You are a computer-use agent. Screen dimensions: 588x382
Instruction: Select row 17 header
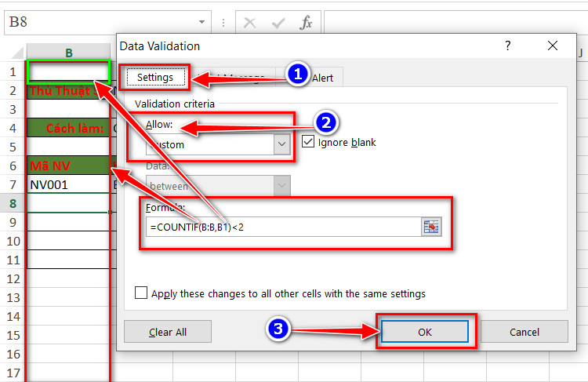(x=13, y=373)
